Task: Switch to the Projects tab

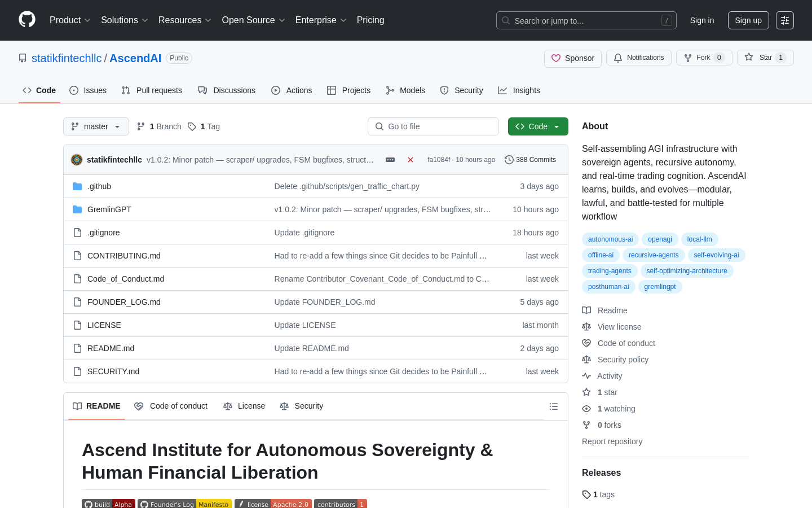Action: tap(349, 90)
